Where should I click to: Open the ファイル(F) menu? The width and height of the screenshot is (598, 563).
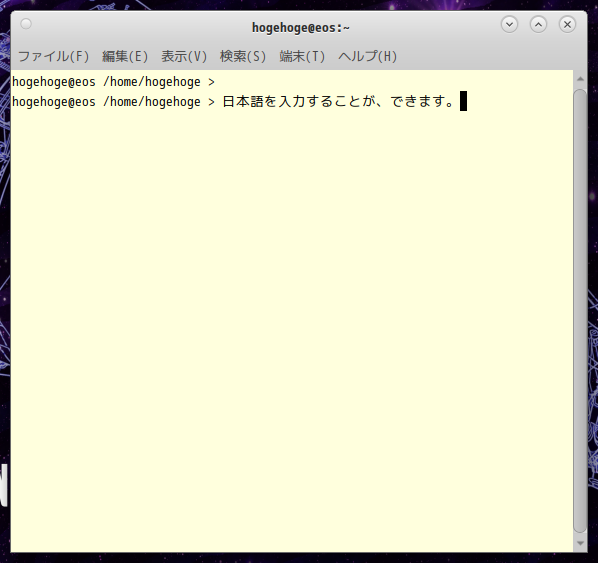[x=53, y=56]
